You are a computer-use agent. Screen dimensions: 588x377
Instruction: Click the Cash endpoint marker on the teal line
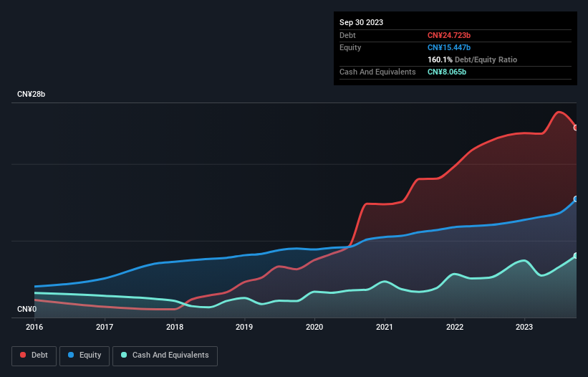click(576, 256)
